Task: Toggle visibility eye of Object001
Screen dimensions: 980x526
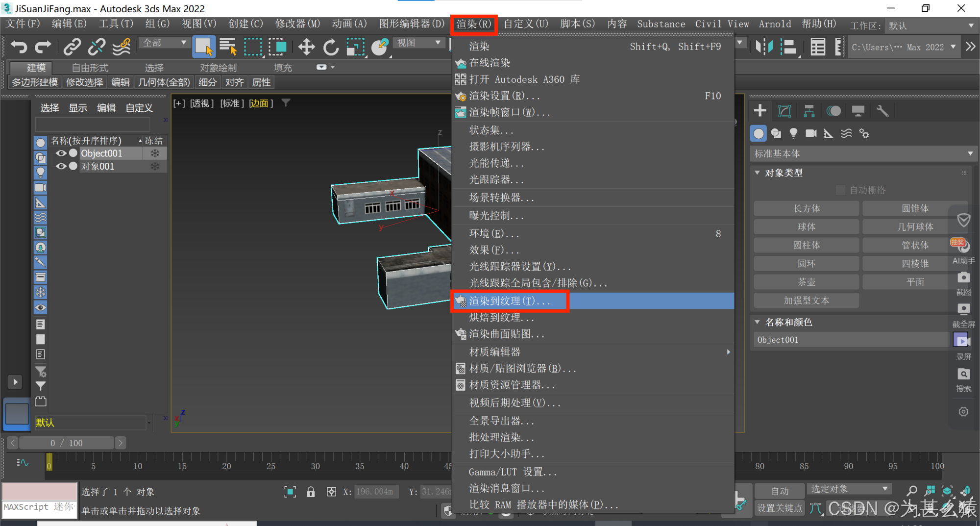Action: [61, 153]
